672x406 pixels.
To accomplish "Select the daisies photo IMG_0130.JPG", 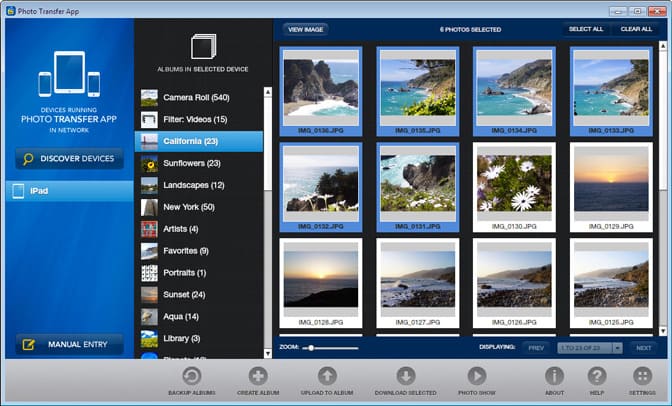I will 514,187.
